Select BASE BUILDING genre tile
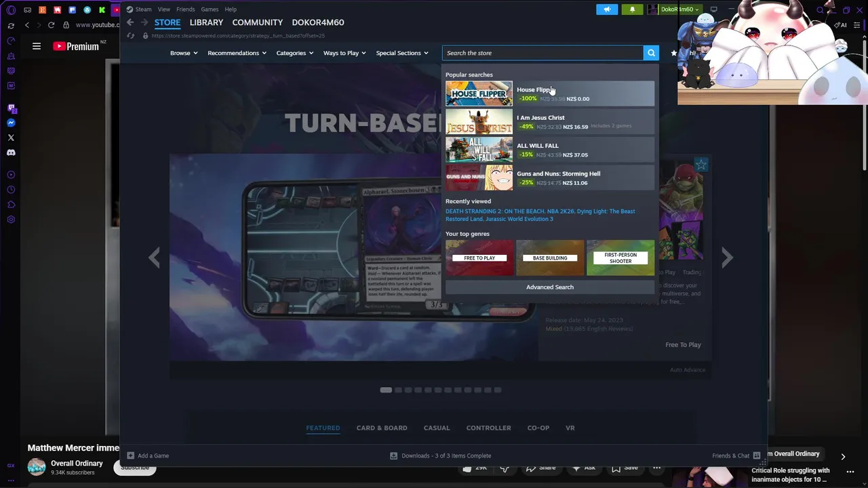The width and height of the screenshot is (868, 488). point(550,258)
